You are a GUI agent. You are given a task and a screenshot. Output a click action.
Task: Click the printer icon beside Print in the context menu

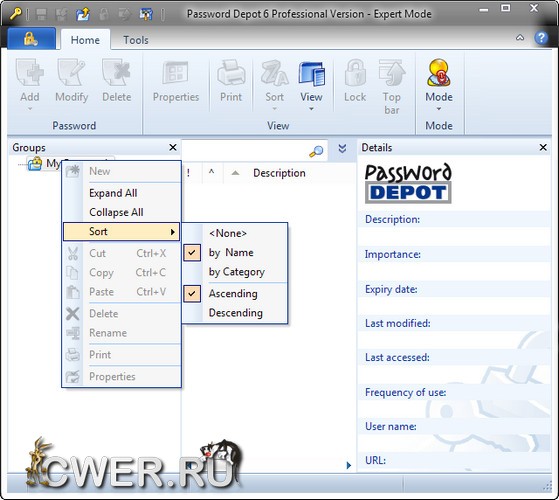click(73, 355)
